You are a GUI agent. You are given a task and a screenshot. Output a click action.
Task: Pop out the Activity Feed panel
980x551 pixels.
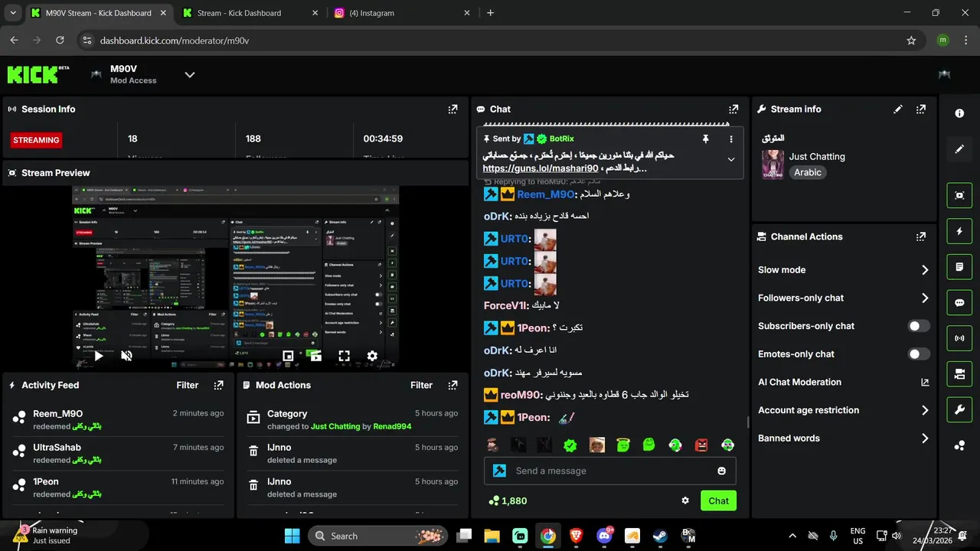[219, 386]
